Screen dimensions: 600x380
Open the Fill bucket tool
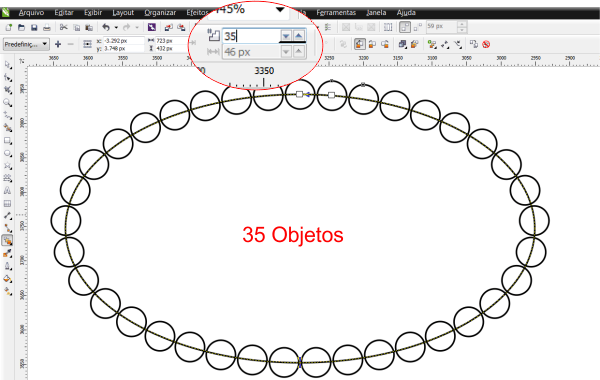[8, 279]
